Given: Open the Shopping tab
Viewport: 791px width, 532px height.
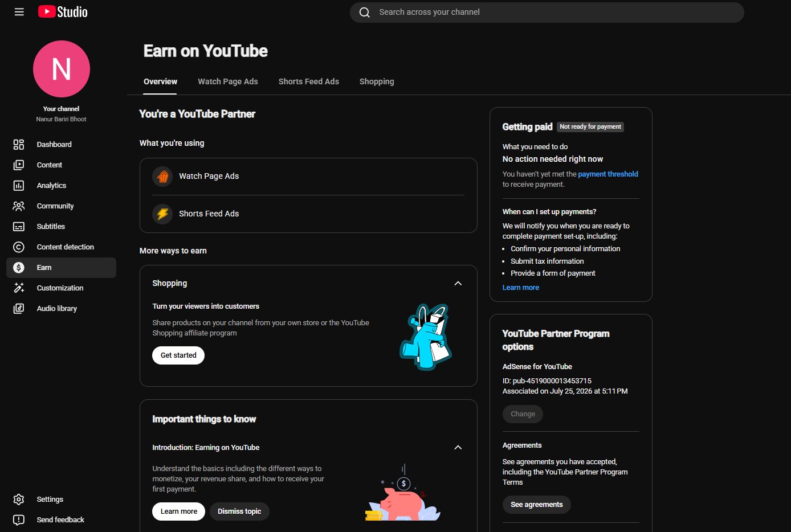Looking at the screenshot, I should 377,81.
